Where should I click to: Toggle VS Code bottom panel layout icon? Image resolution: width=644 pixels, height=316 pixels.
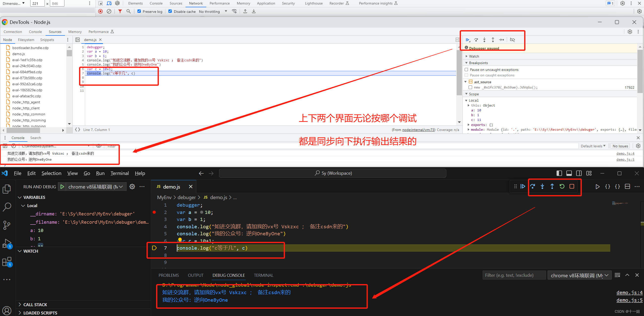[x=569, y=173]
